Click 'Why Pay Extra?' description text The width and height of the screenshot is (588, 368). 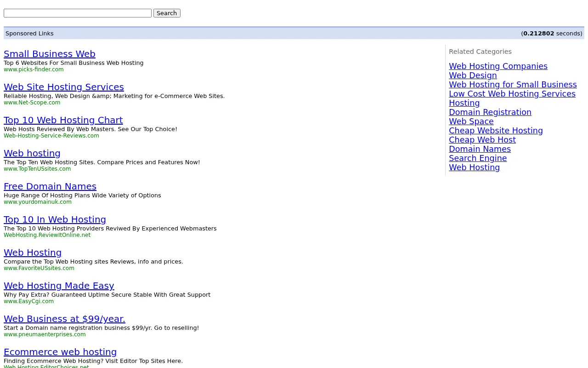(x=107, y=295)
